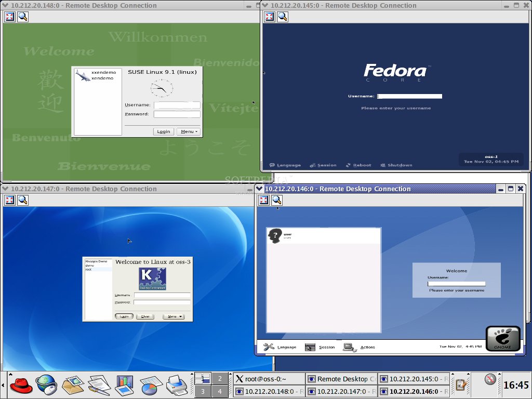Select 'Knoppix Demo' in user list
This screenshot has height=399, width=532.
pos(96,261)
